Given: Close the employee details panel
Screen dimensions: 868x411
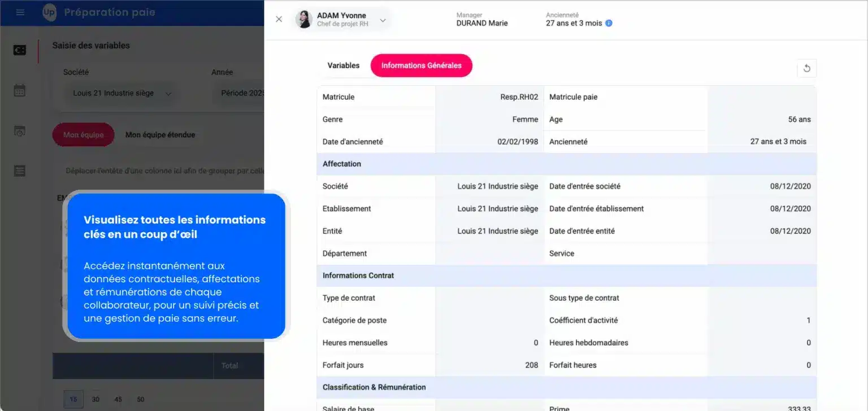Looking at the screenshot, I should tap(279, 19).
